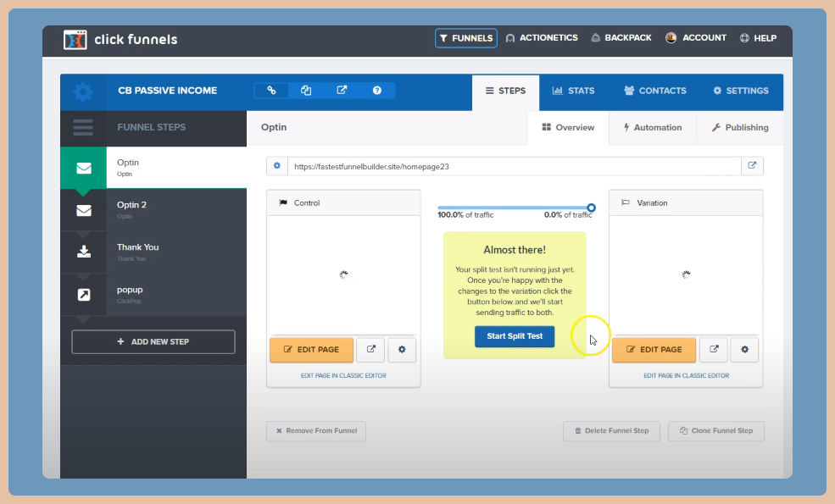
Task: Click the clone funnel icon in blue header
Action: point(306,91)
